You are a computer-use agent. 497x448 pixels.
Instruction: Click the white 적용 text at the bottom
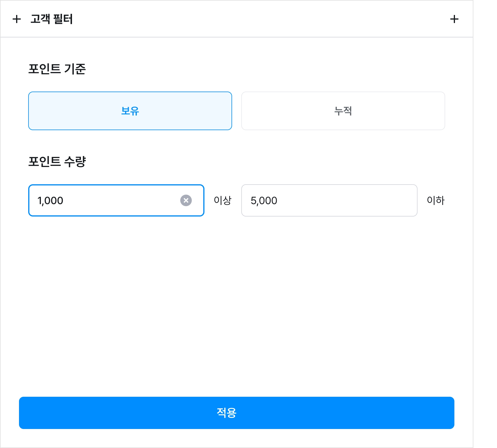click(227, 413)
